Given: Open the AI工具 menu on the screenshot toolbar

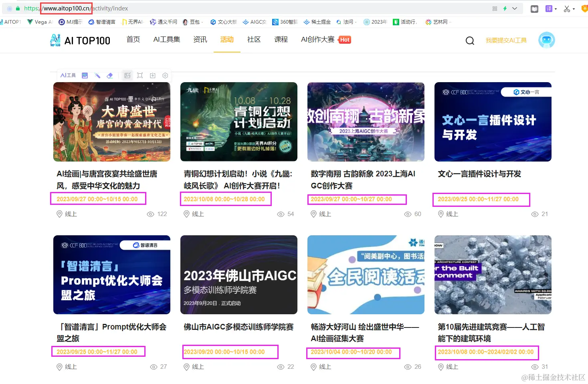Looking at the screenshot, I should click(x=67, y=75).
